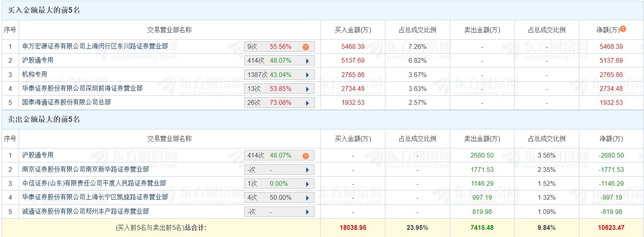Open 中信证券(山东)平度人民路证券营业部 link

[x=94, y=183]
